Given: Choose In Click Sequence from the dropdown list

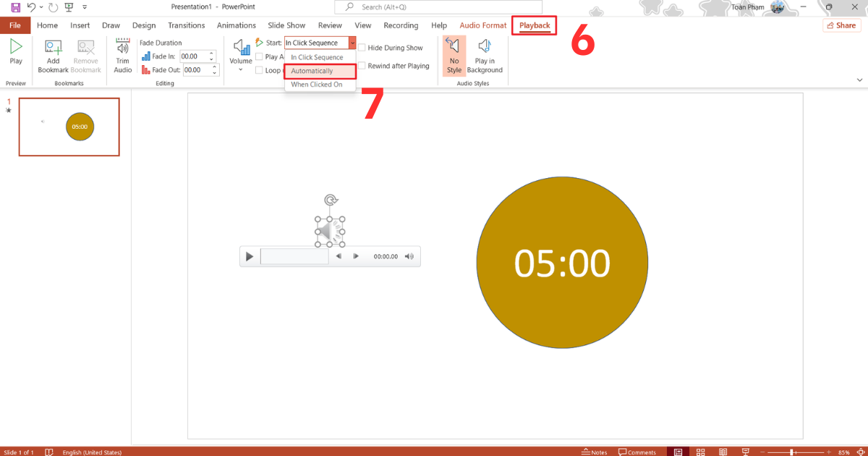Looking at the screenshot, I should pyautogui.click(x=318, y=57).
